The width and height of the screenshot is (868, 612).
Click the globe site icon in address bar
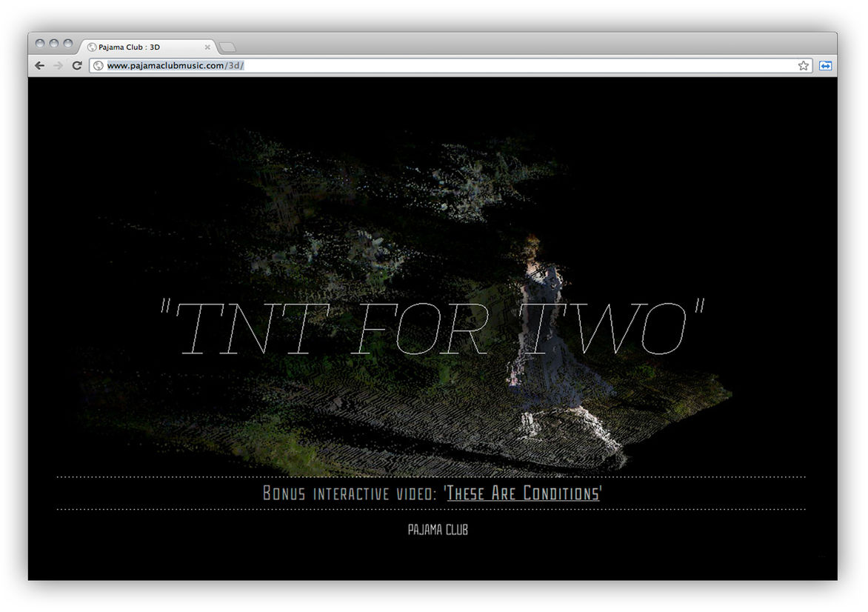98,66
